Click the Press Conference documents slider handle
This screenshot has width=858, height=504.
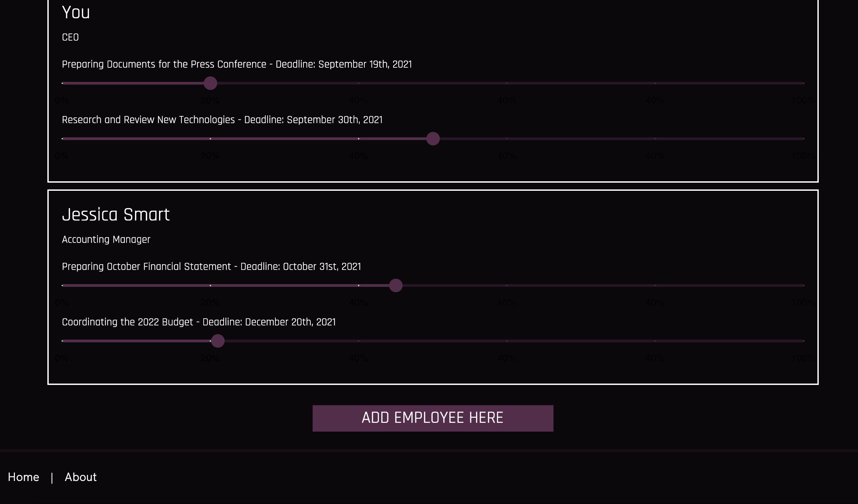210,83
